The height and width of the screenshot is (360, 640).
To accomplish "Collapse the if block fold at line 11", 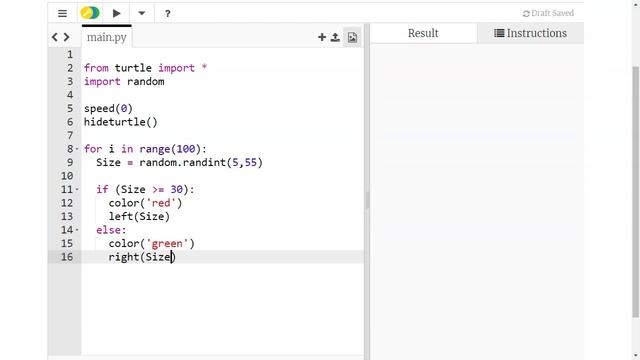I will (77, 189).
